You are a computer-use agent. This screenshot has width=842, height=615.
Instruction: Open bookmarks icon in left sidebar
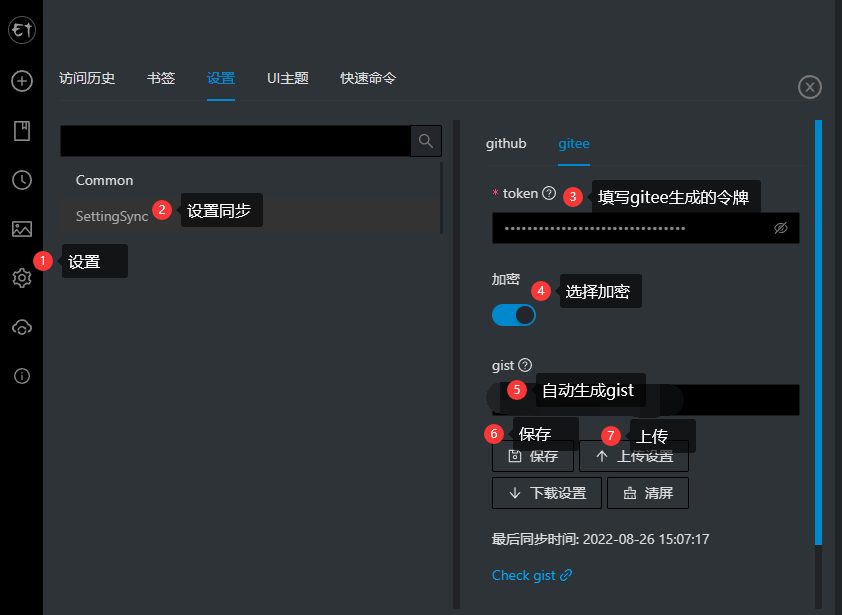pos(22,131)
